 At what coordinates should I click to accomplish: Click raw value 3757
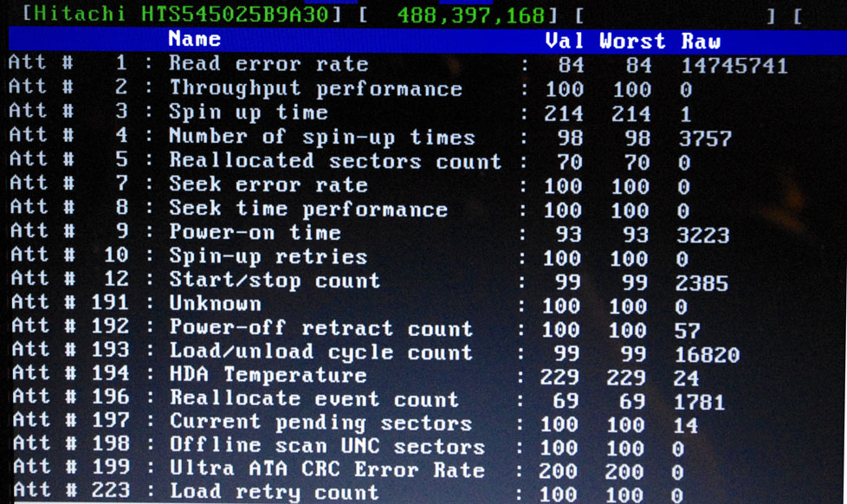[x=706, y=139]
